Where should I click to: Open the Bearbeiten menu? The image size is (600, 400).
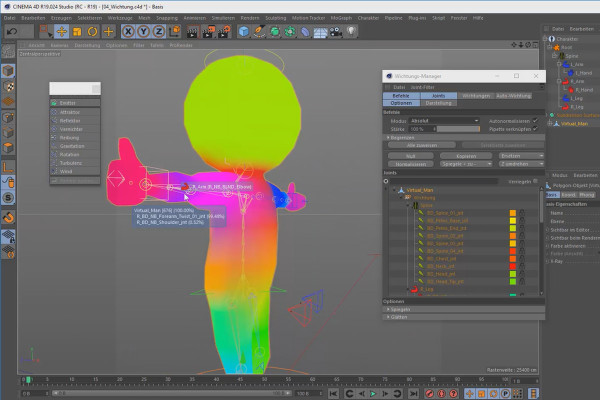click(33, 18)
